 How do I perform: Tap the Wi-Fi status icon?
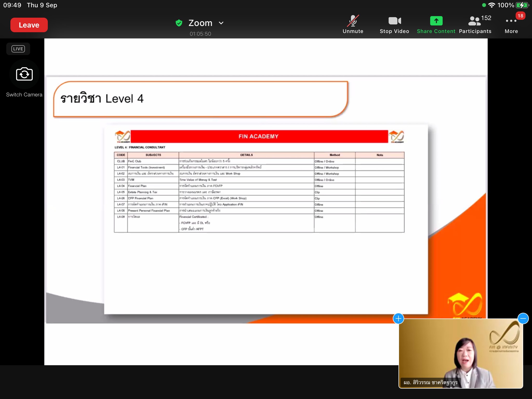491,5
